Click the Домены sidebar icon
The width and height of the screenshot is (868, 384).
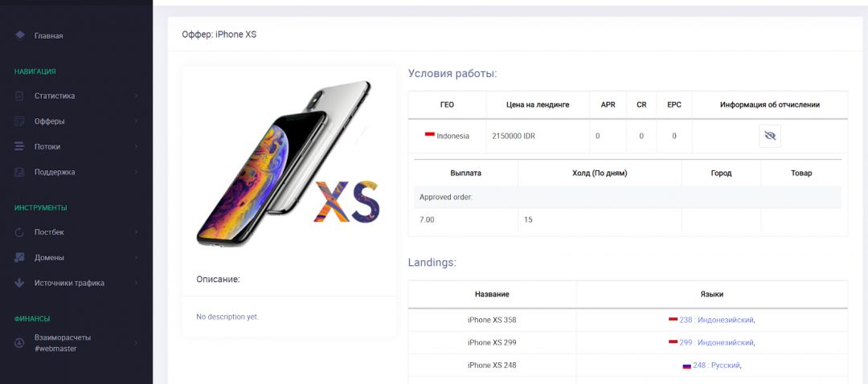(20, 258)
